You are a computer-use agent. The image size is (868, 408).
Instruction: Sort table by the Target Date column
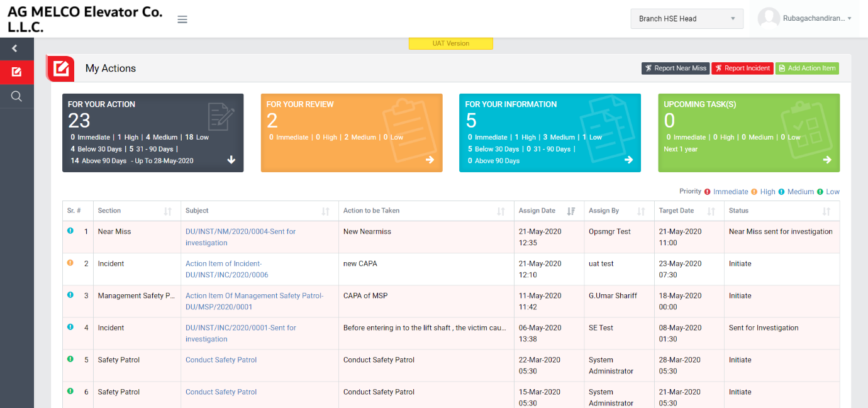pyautogui.click(x=711, y=211)
